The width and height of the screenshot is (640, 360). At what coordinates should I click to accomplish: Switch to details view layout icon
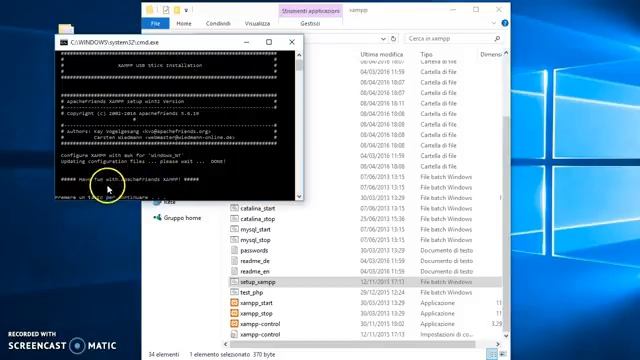492,354
